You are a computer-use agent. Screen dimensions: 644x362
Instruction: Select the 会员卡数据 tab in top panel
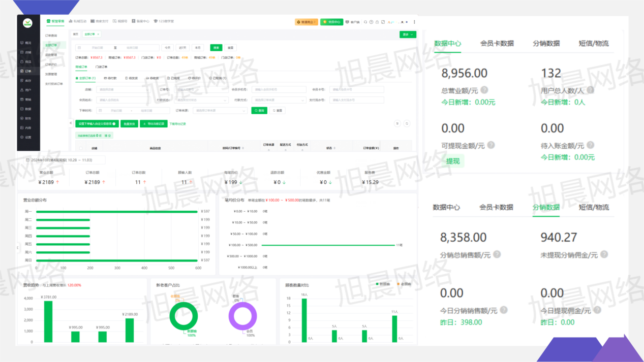coord(497,44)
